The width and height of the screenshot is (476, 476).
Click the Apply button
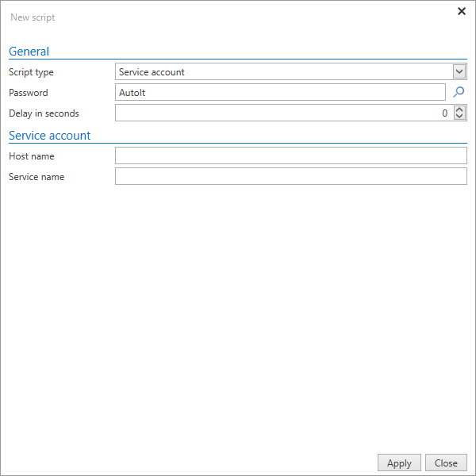399,463
